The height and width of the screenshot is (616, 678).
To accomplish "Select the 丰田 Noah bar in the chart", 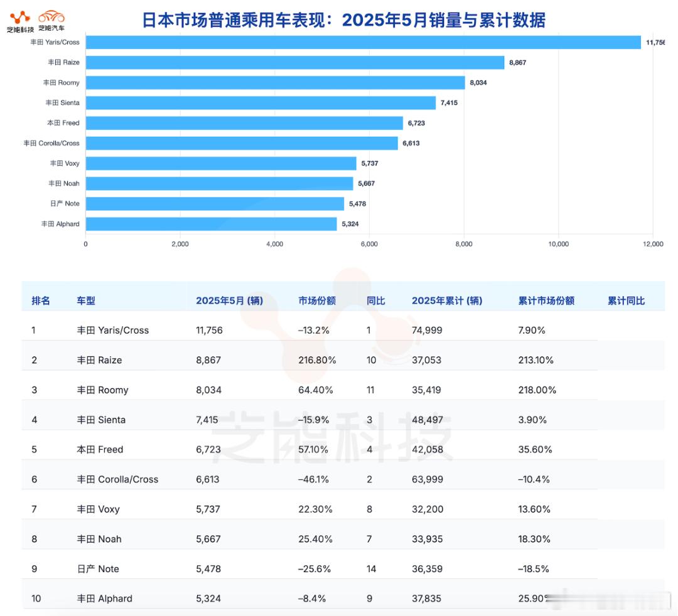I will coord(219,184).
